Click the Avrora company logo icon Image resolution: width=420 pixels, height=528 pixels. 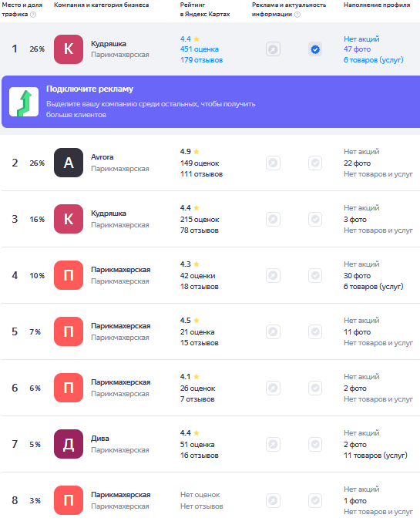69,163
